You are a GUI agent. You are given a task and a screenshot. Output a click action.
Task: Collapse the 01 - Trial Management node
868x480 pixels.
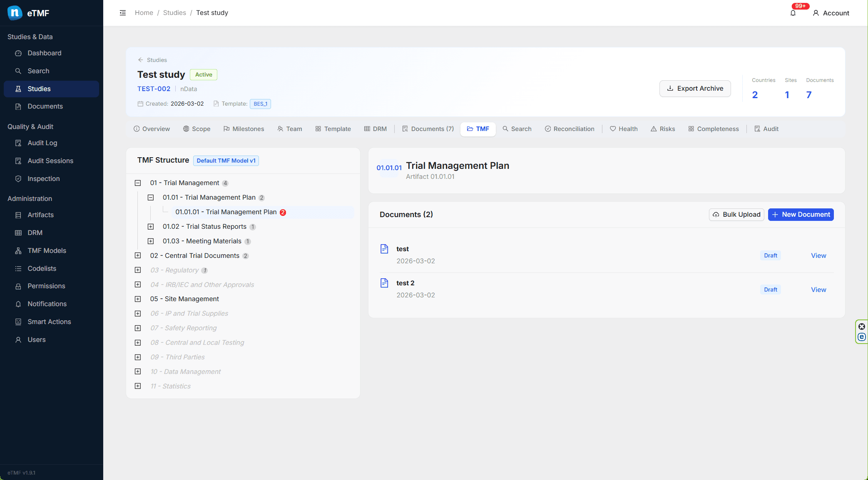click(138, 183)
